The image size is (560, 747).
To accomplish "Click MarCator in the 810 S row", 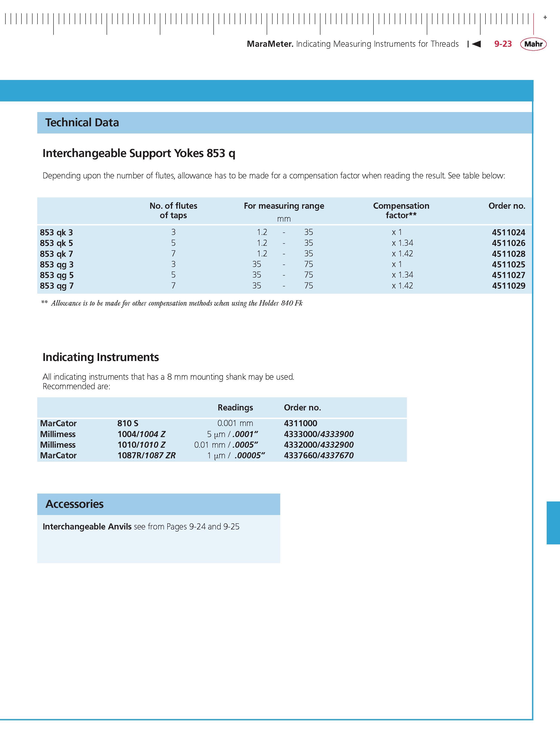I will tap(58, 424).
